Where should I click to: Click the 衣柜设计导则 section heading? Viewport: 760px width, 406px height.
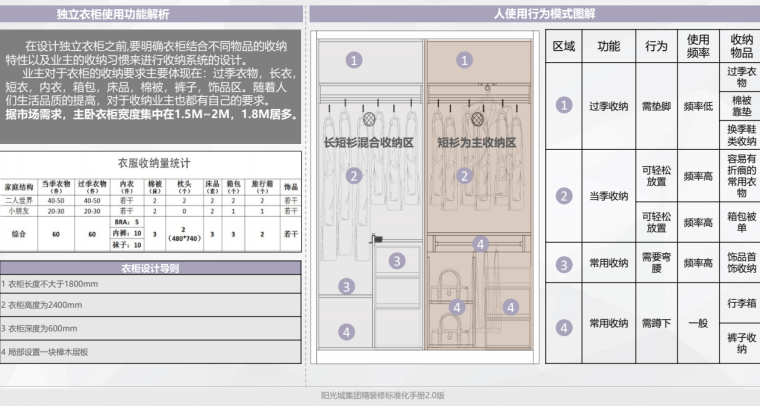149,268
